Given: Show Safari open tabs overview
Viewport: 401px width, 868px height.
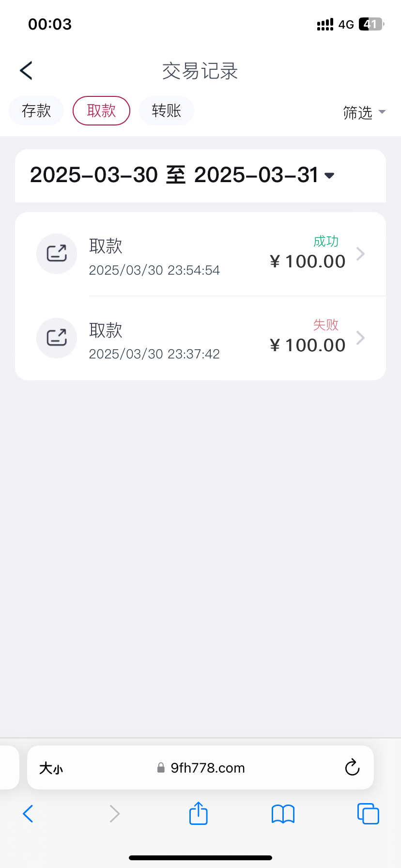Looking at the screenshot, I should coord(368,814).
